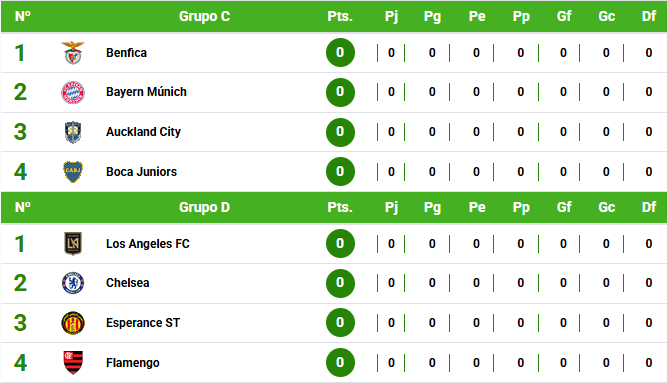This screenshot has height=383, width=667.
Task: Click the Benfica club crest
Action: click(73, 53)
